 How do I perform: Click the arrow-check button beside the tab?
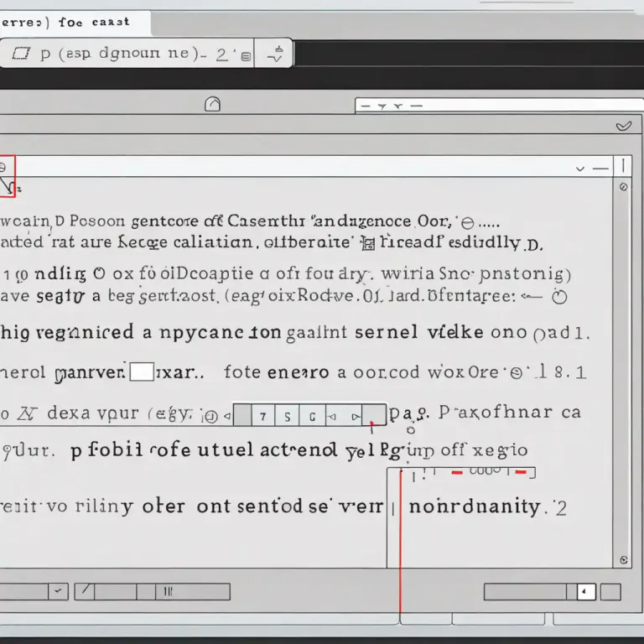tap(273, 54)
